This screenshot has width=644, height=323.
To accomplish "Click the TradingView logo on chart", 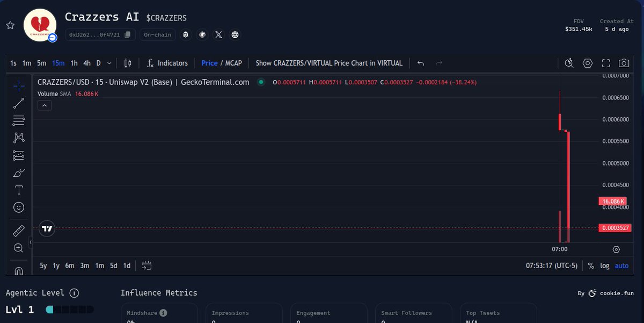I will (47, 228).
